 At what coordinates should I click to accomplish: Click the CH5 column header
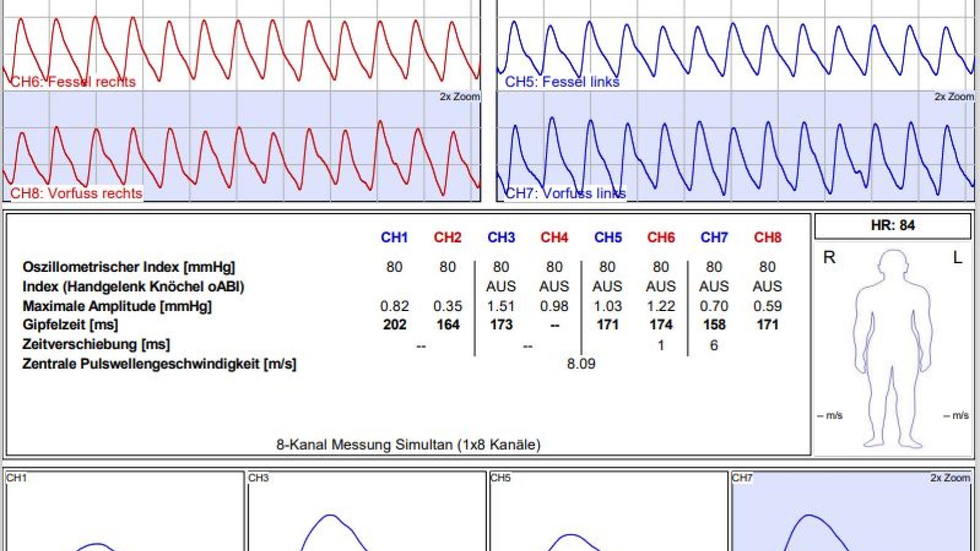click(608, 238)
